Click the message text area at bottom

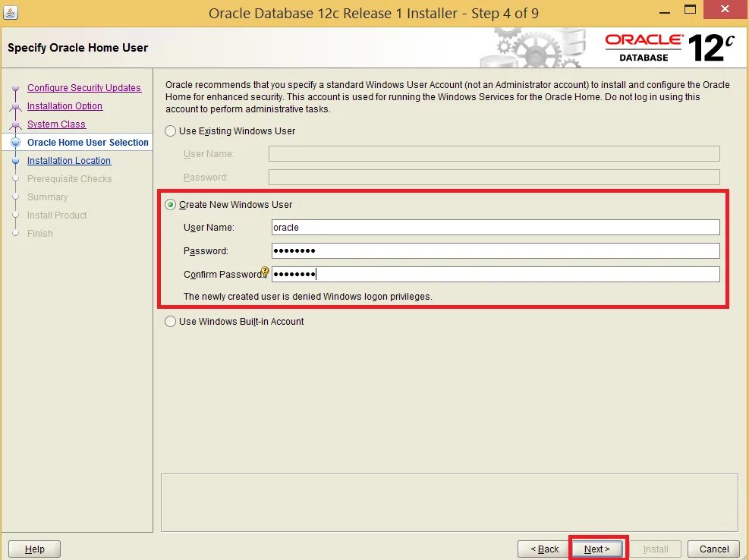pyautogui.click(x=449, y=502)
